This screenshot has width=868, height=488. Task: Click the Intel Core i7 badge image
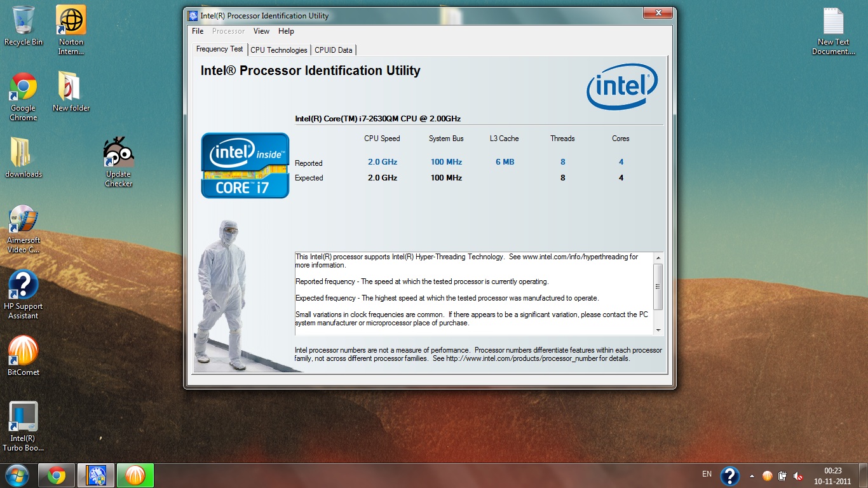pyautogui.click(x=245, y=165)
